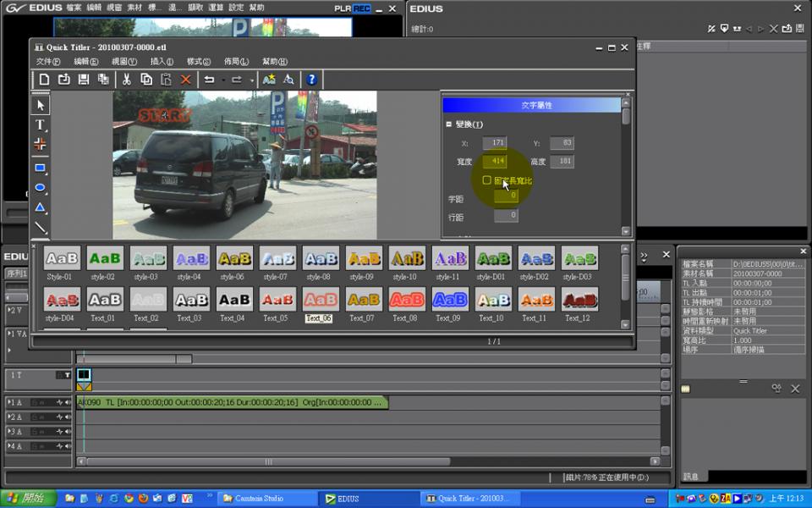Click the Windows 開始 start button
The image size is (812, 508).
click(x=27, y=499)
